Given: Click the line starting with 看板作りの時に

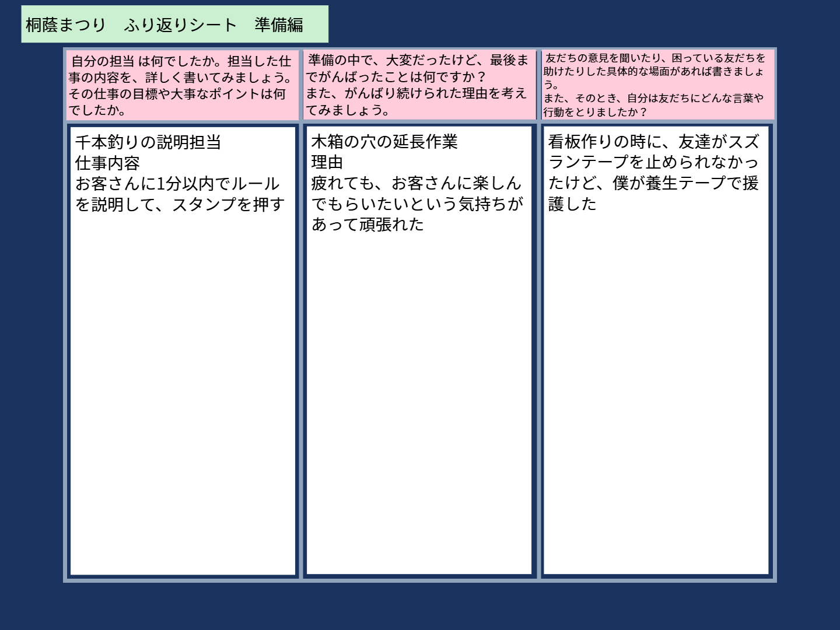Looking at the screenshot, I should coord(653,142).
